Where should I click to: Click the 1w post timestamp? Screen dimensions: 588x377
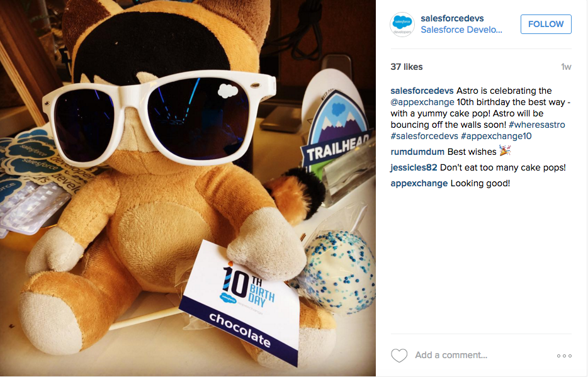(x=566, y=67)
